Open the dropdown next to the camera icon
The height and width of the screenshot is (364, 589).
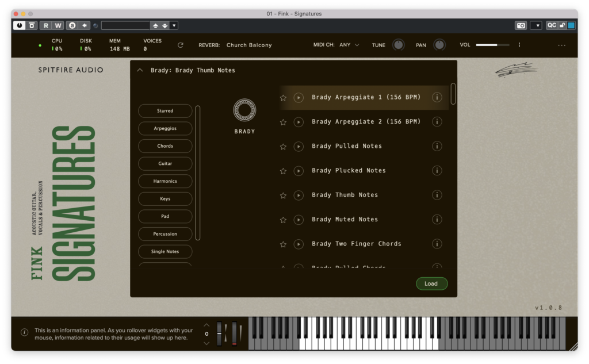[x=537, y=25]
